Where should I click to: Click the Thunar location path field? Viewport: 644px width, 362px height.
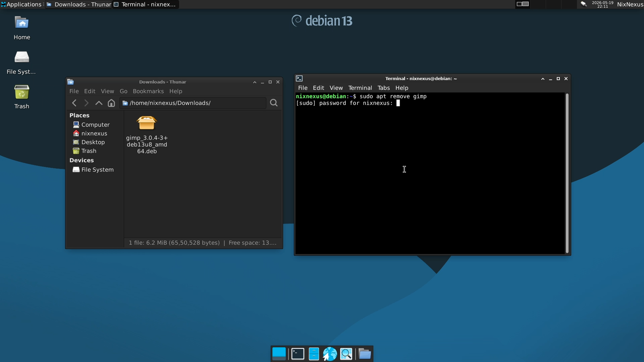point(193,103)
